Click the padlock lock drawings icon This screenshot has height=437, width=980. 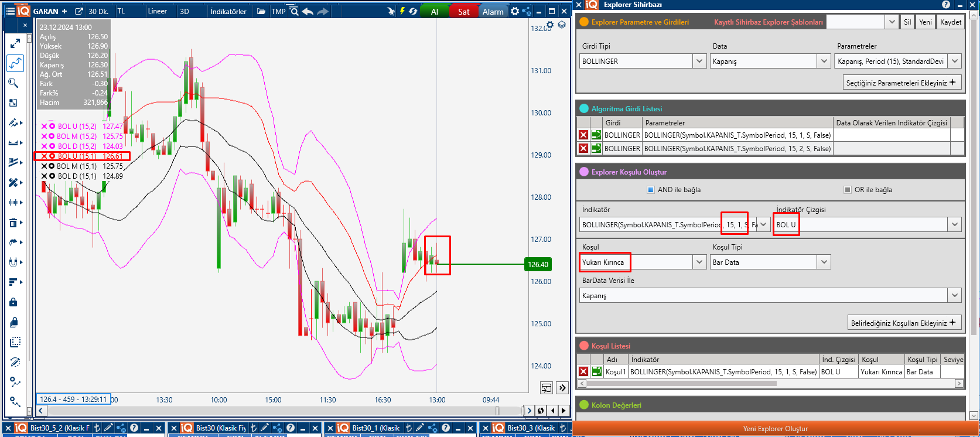coord(13,302)
